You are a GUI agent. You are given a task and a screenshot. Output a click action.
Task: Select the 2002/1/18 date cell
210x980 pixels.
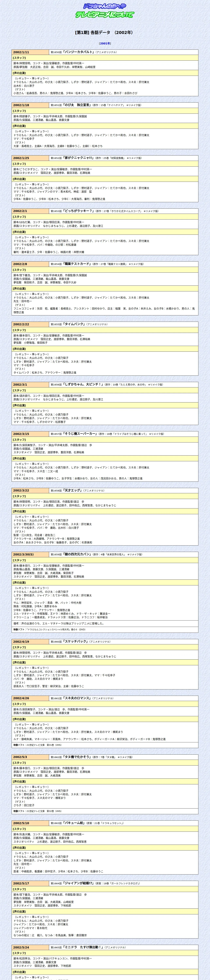pos(30,105)
